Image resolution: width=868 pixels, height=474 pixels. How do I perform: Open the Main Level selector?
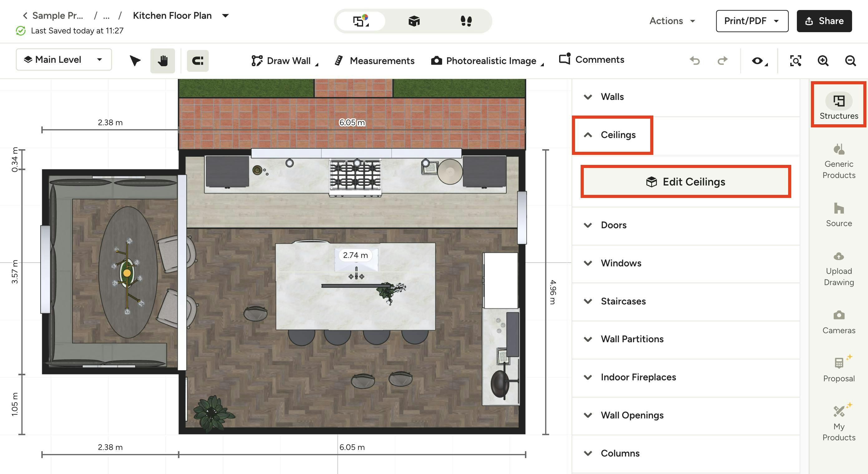[64, 60]
